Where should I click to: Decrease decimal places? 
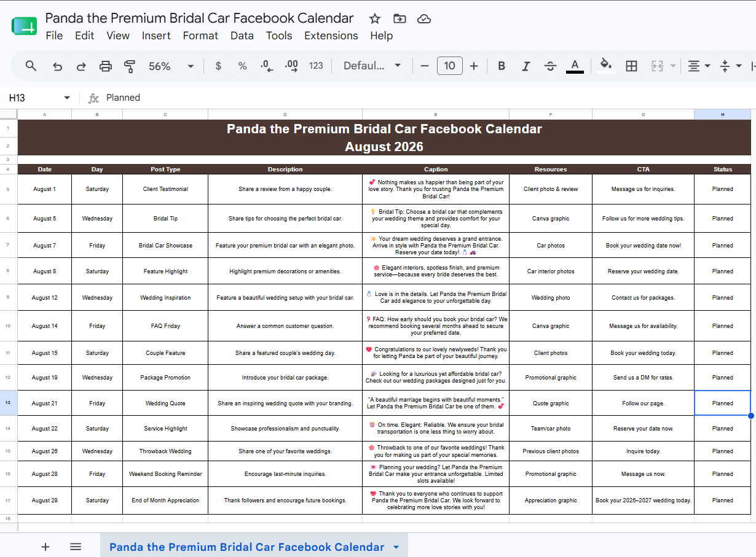(x=267, y=66)
